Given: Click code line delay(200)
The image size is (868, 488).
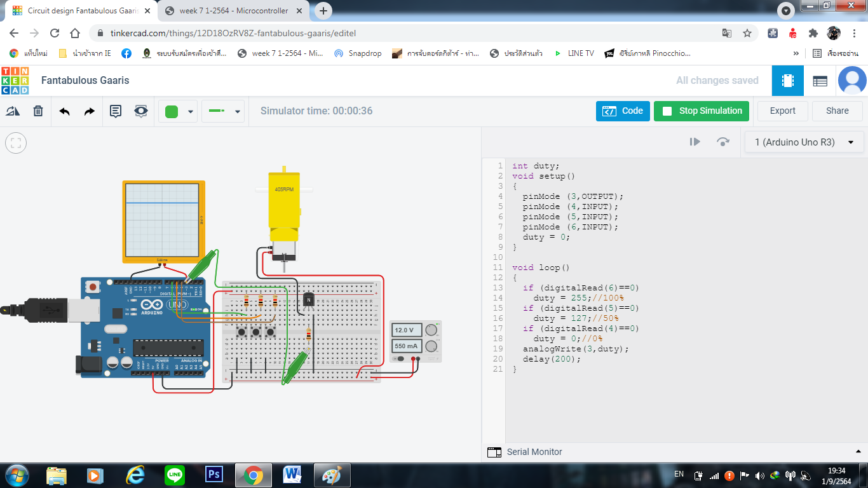Looking at the screenshot, I should (x=552, y=359).
